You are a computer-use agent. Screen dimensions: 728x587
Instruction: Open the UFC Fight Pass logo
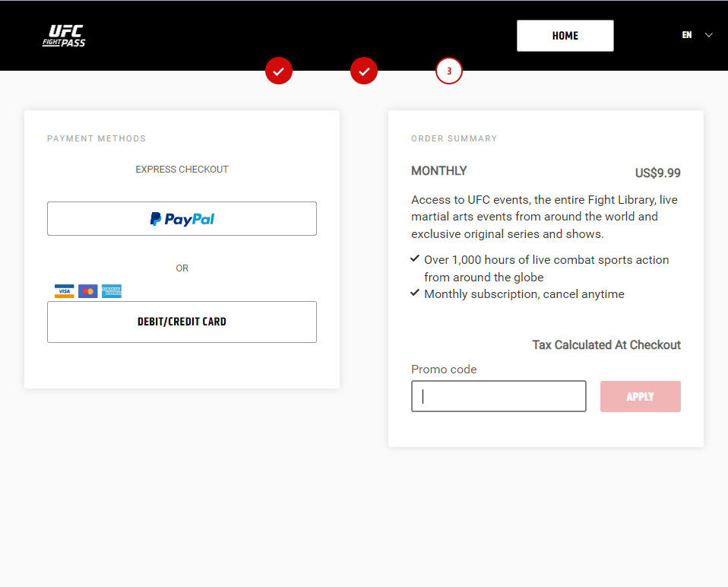pos(64,36)
